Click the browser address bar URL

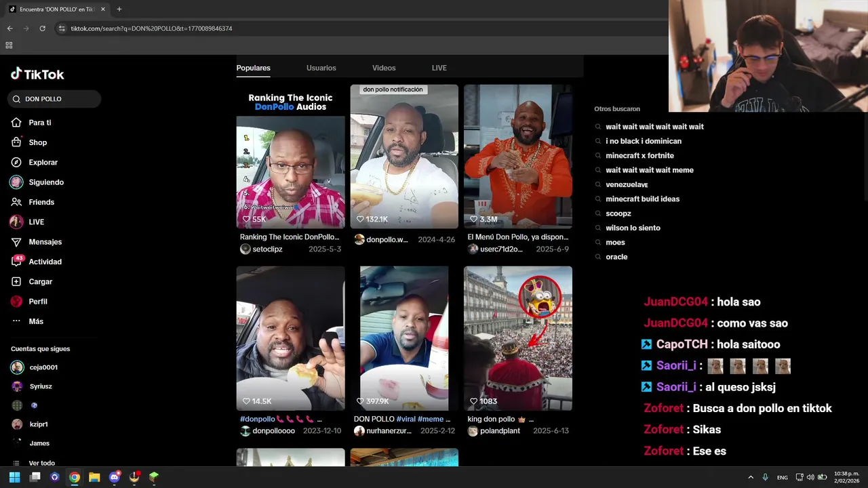pos(151,28)
